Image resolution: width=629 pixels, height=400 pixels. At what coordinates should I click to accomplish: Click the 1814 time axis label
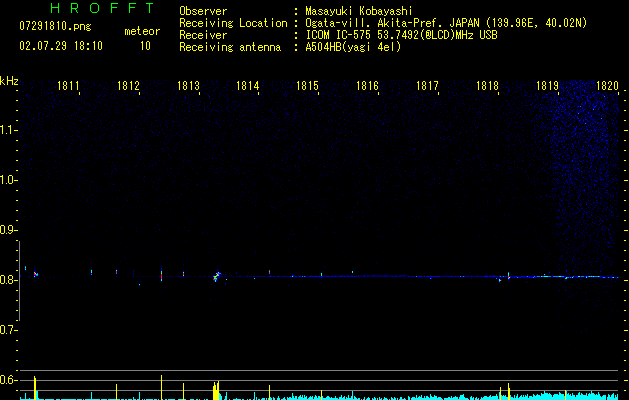click(x=248, y=85)
